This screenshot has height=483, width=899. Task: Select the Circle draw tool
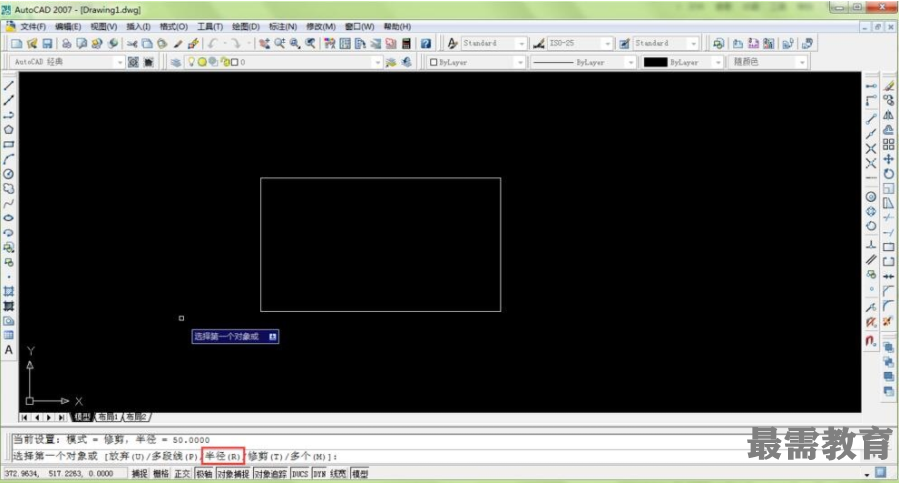coord(9,174)
